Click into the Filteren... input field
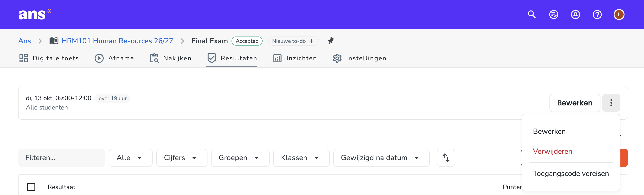 [x=61, y=158]
